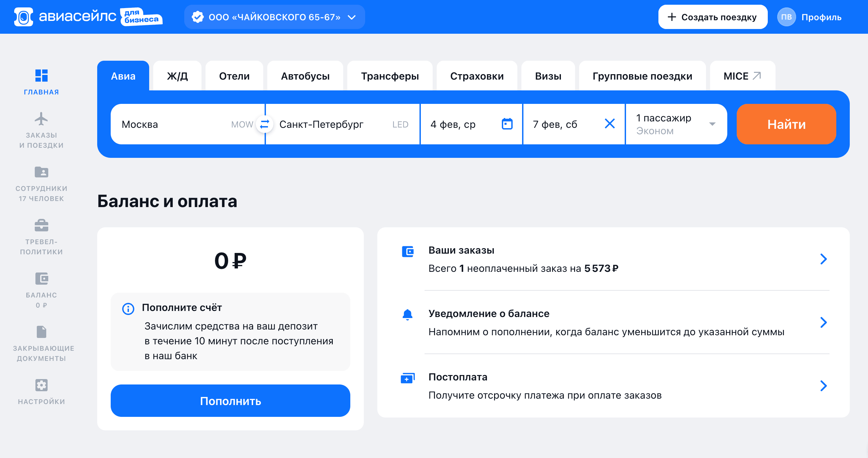This screenshot has height=458, width=868.
Task: Click the для бизнеса badge
Action: (x=142, y=17)
